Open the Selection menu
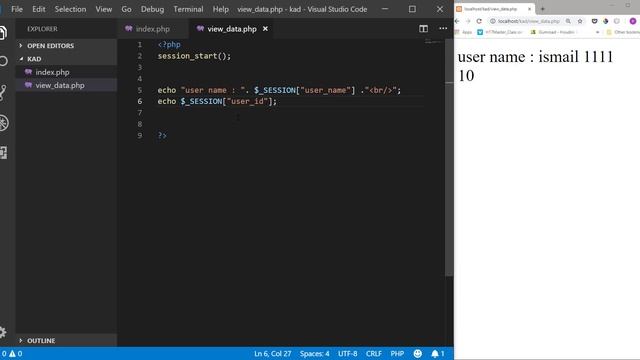The image size is (640, 360). tap(70, 9)
